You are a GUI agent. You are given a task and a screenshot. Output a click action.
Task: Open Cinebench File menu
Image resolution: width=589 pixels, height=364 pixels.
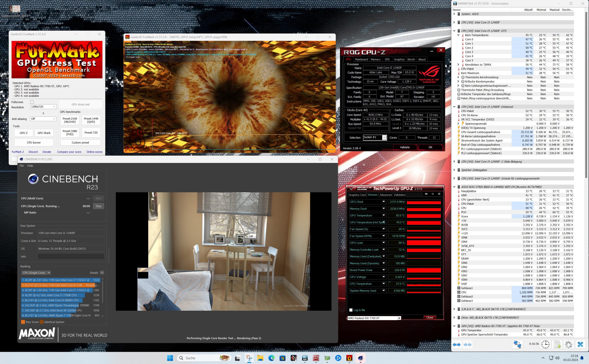[x=22, y=166]
